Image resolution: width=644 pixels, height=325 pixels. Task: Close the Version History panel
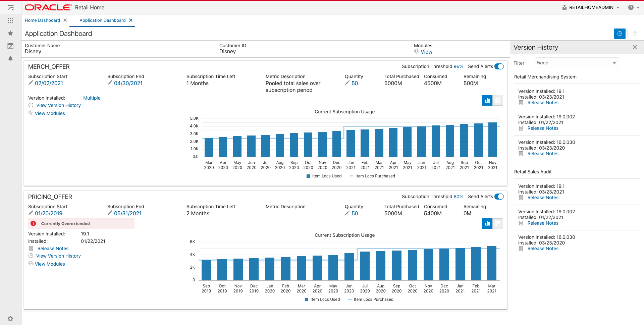(635, 47)
